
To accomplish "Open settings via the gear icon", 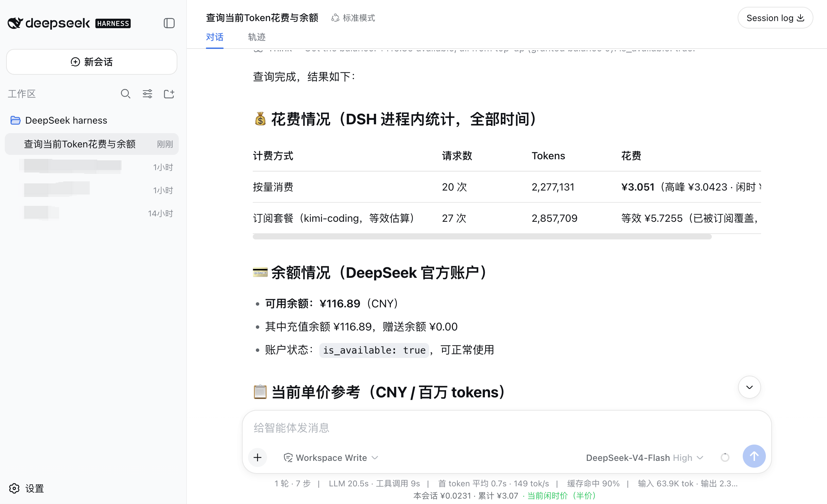I will click(x=15, y=488).
